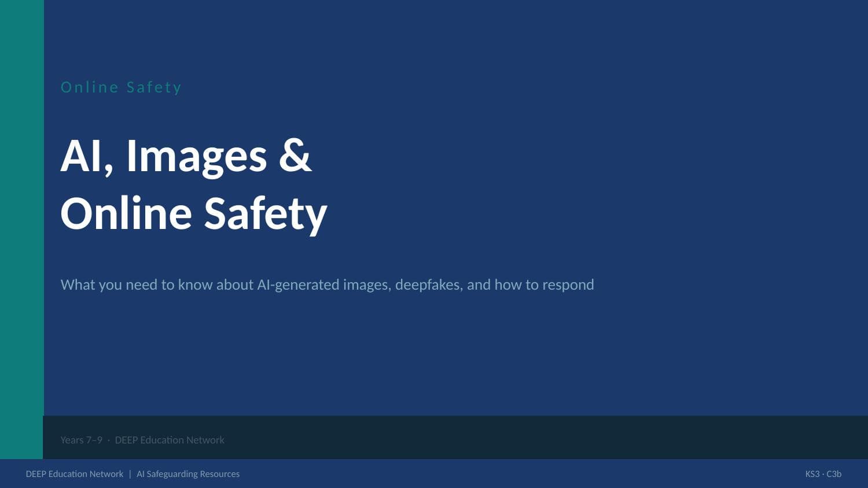Select the title text "AI, Images &"
Viewport: 868px width, 488px height.
[186, 154]
